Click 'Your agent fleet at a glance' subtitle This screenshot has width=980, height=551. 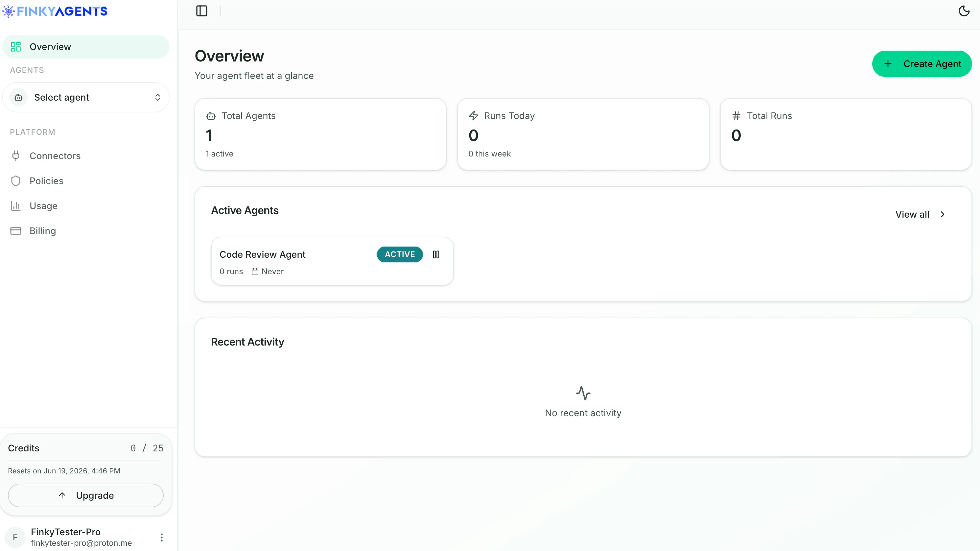tap(254, 76)
